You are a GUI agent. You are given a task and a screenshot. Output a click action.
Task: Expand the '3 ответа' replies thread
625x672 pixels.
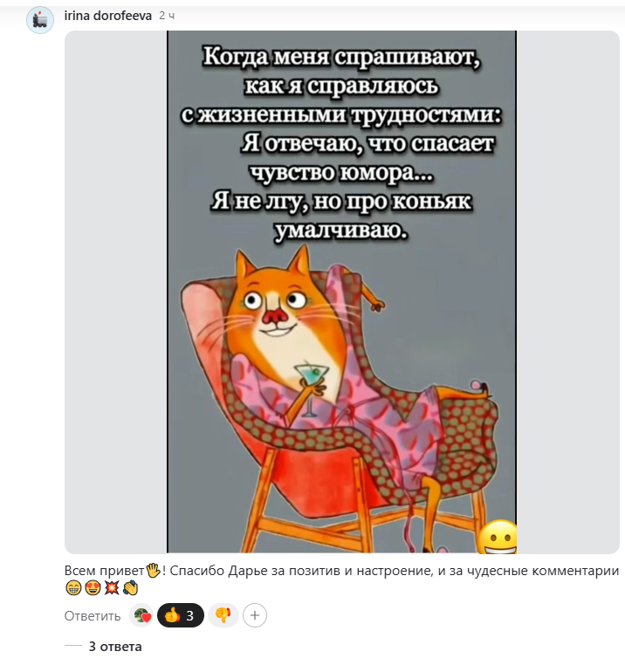pyautogui.click(x=115, y=647)
